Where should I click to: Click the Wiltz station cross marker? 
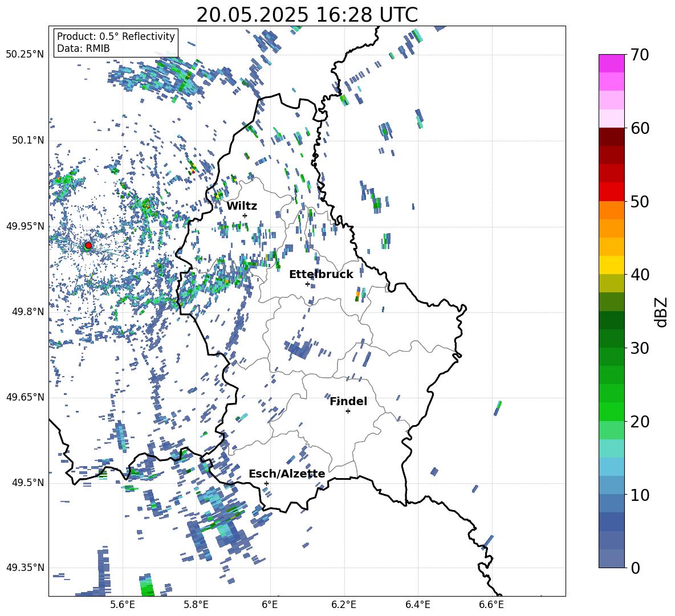tap(245, 215)
